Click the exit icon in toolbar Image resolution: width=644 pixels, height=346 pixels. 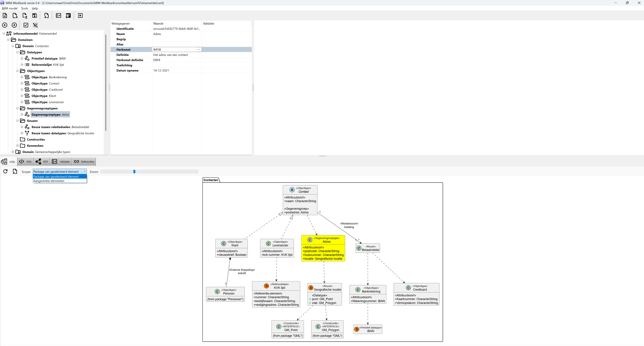[80, 15]
